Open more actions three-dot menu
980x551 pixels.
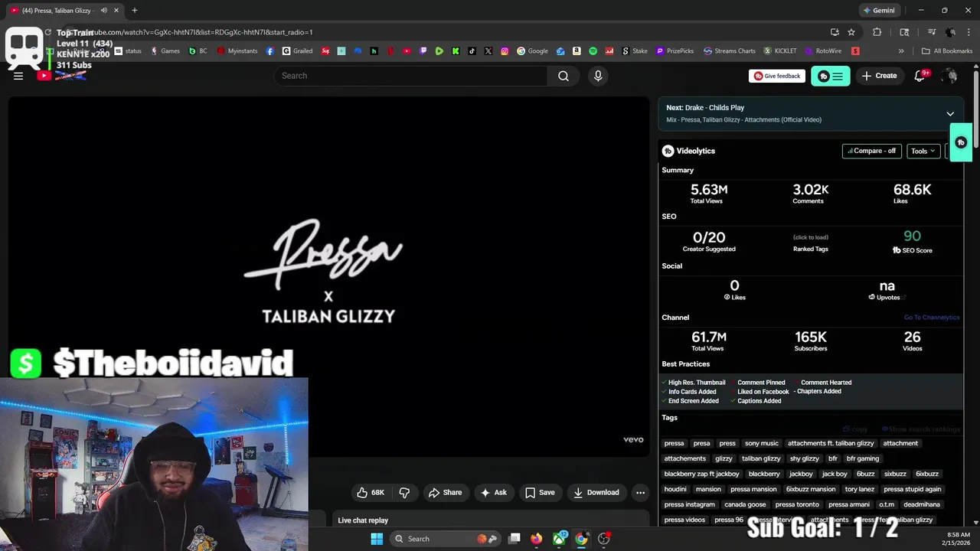pyautogui.click(x=641, y=493)
